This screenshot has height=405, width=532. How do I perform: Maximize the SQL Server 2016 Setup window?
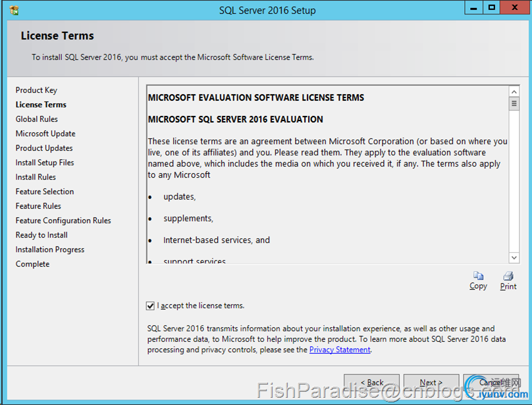click(x=491, y=7)
